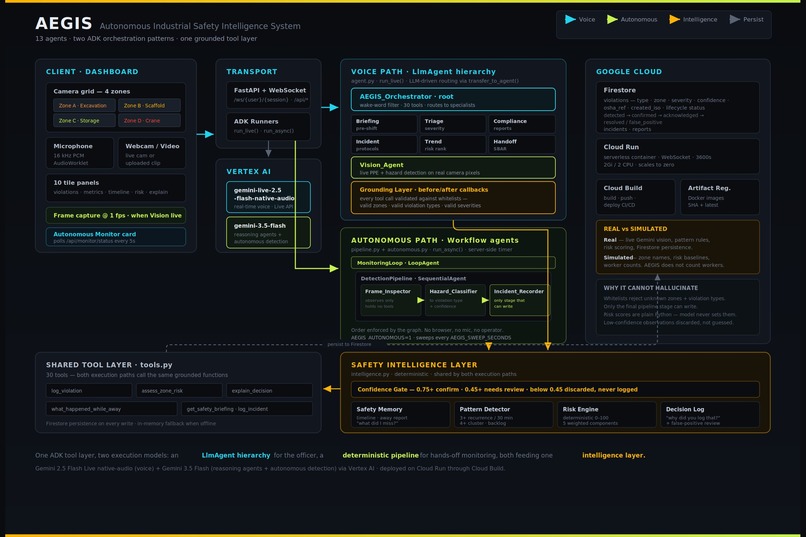
Task: Click the Cloud Run box
Action: 677,156
